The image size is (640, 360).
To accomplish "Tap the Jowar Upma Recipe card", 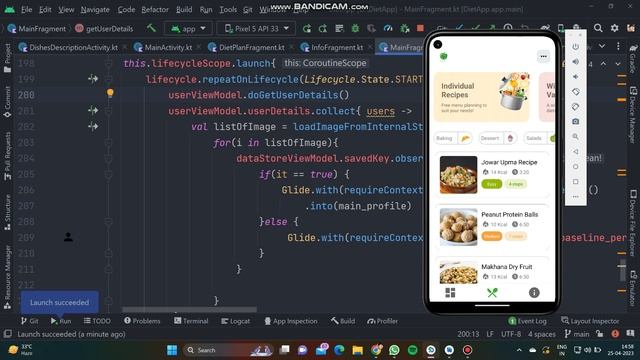I will point(492,175).
